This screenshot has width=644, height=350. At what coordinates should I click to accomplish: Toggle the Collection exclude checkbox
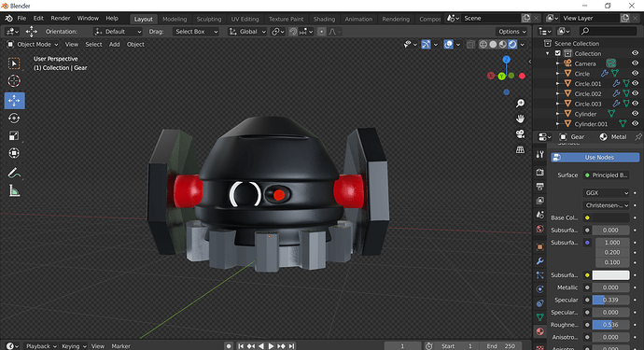coord(558,53)
